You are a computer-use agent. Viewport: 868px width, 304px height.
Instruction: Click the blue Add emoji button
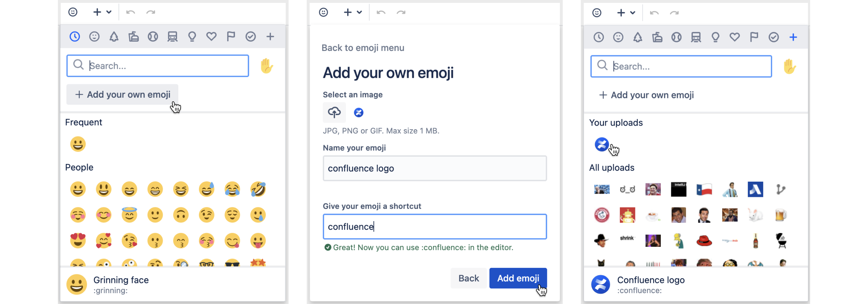[518, 278]
